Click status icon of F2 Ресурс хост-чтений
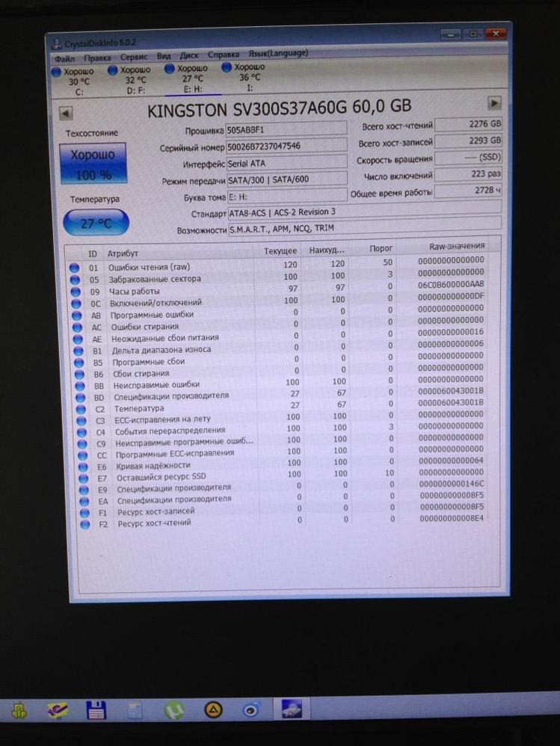The image size is (560, 746). (85, 525)
